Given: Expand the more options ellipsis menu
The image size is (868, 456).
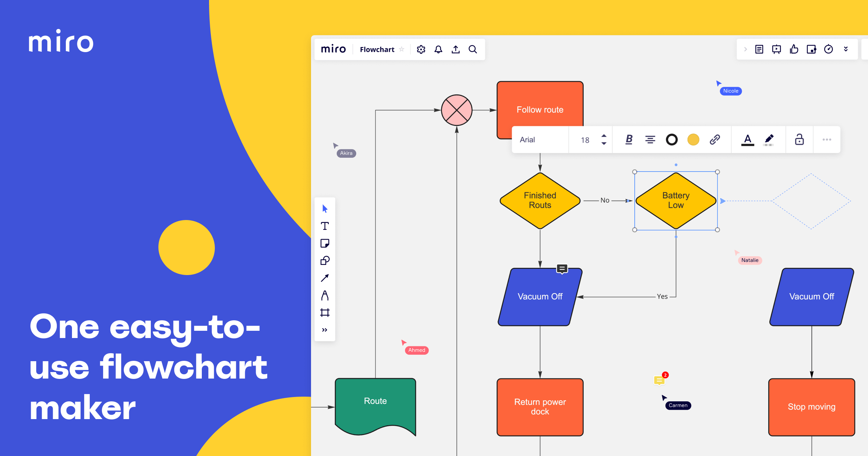Looking at the screenshot, I should pyautogui.click(x=827, y=140).
